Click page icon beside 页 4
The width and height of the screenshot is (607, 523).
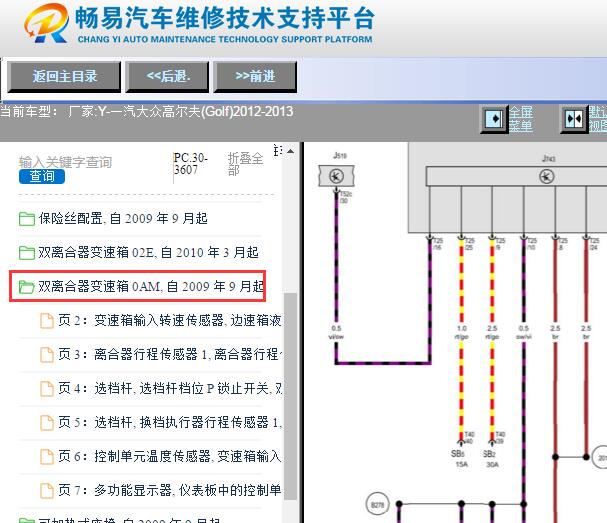tap(47, 389)
